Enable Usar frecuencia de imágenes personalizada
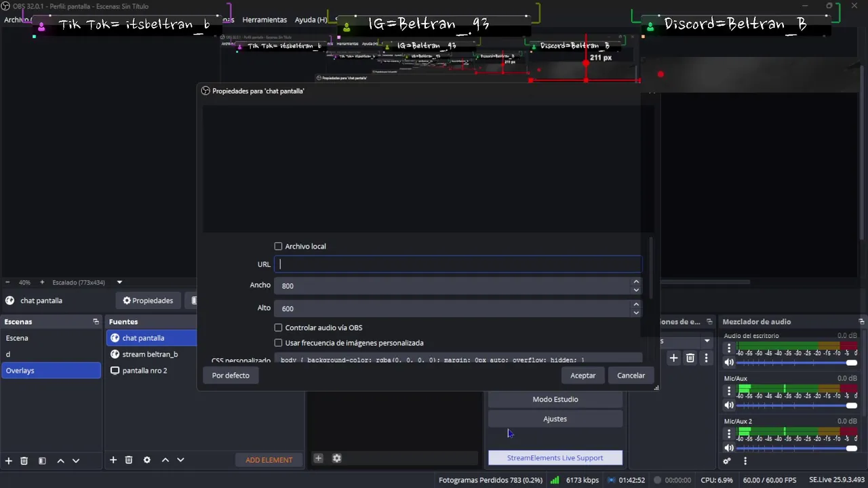 pos(278,343)
